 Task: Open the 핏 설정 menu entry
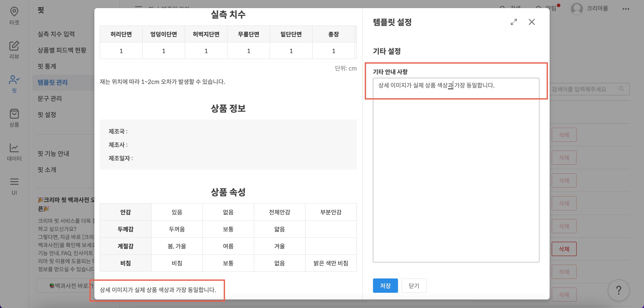coord(47,115)
